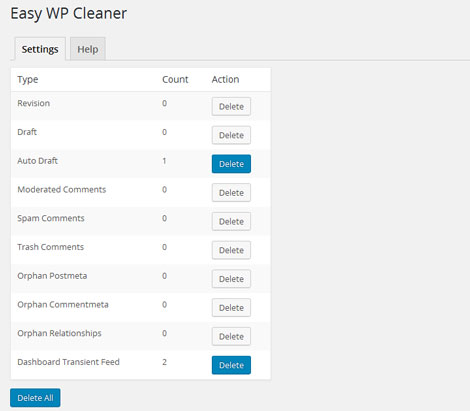Delete Trash Comments
This screenshot has width=470, height=411.
[x=231, y=250]
